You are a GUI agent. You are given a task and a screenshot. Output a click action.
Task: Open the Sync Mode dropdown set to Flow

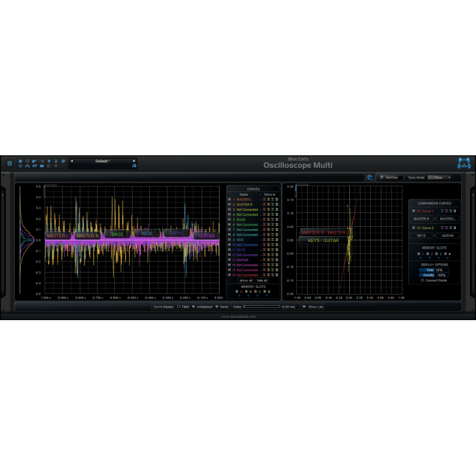440,178
